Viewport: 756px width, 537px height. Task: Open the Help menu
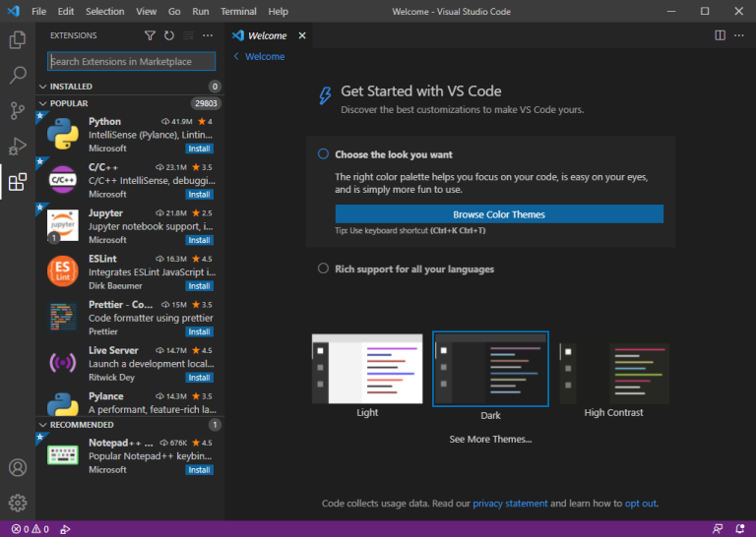[278, 11]
